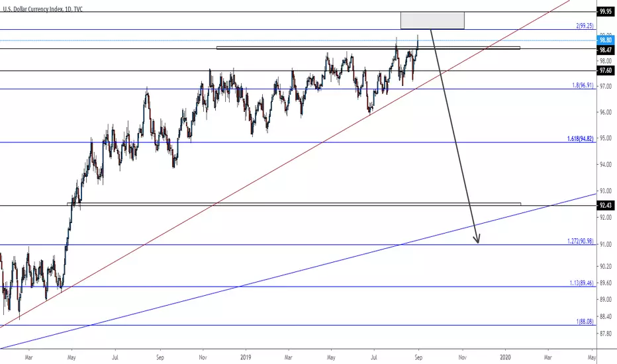Click the 1.13(89.46) Fibonacci label
This screenshot has width=617, height=364.
click(x=582, y=283)
